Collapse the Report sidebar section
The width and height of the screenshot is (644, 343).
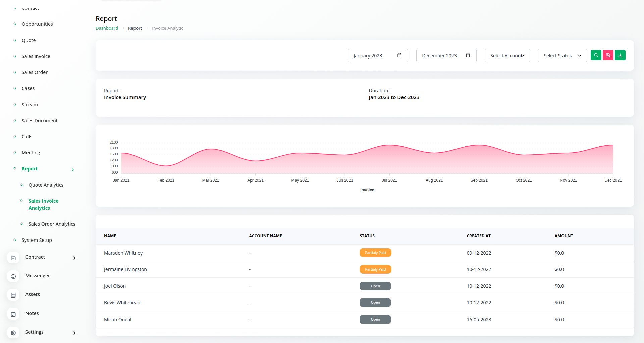pyautogui.click(x=72, y=169)
